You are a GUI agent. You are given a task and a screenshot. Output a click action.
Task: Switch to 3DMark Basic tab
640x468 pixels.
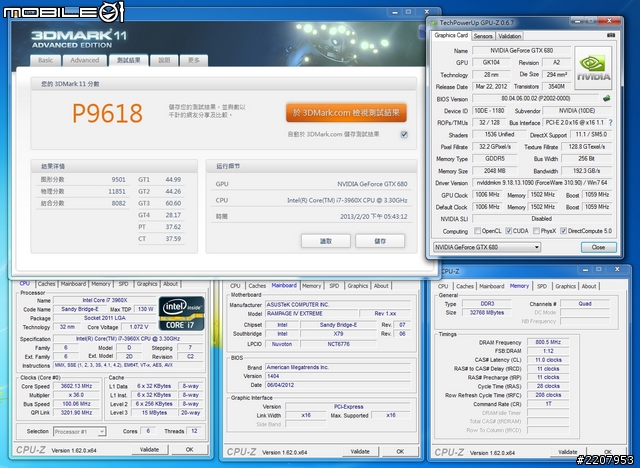click(45, 60)
